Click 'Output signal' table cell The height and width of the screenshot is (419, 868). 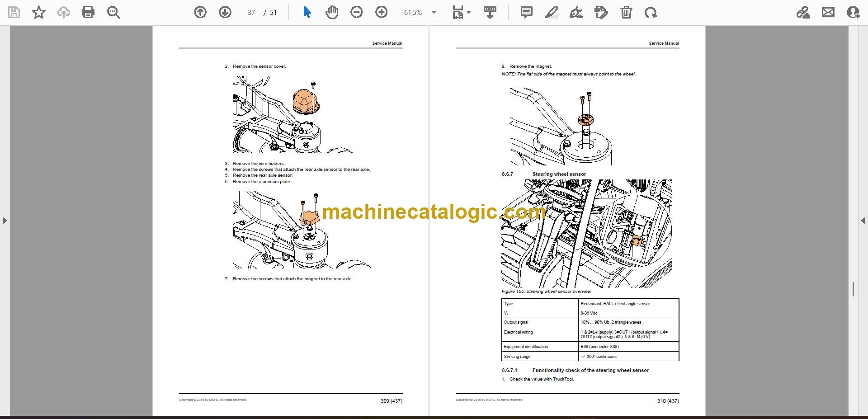point(540,322)
